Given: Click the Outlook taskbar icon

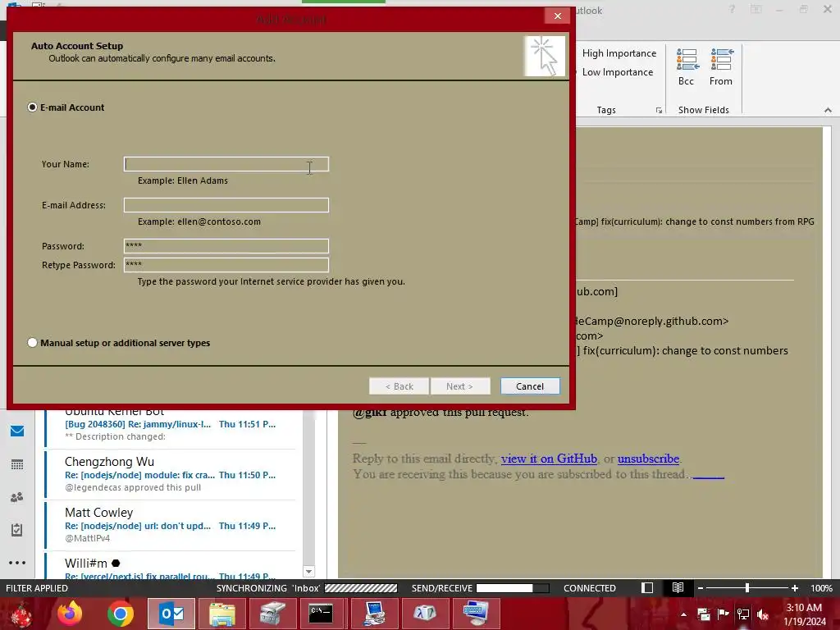Looking at the screenshot, I should click(171, 614).
